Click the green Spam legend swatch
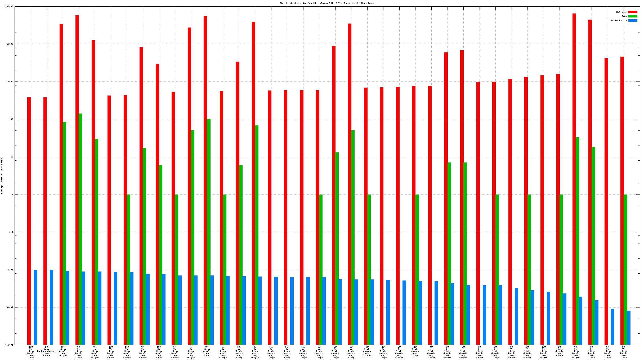Viewport: 644px width, 362px height. click(x=633, y=16)
